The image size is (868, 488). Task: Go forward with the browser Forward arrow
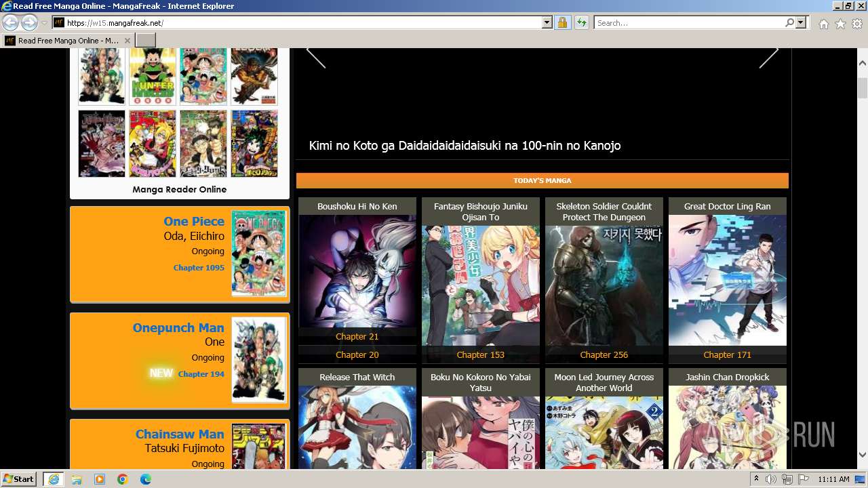(x=29, y=22)
